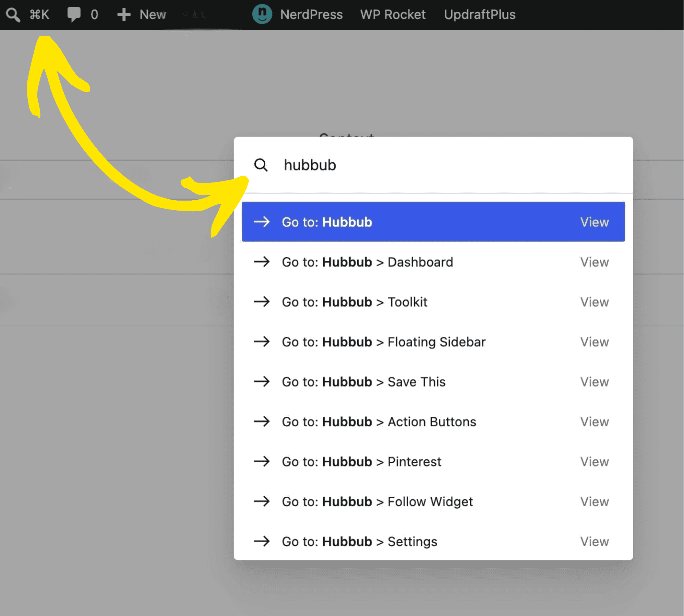This screenshot has width=684, height=616.
Task: Click the arrow icon on Save This row
Action: [262, 382]
